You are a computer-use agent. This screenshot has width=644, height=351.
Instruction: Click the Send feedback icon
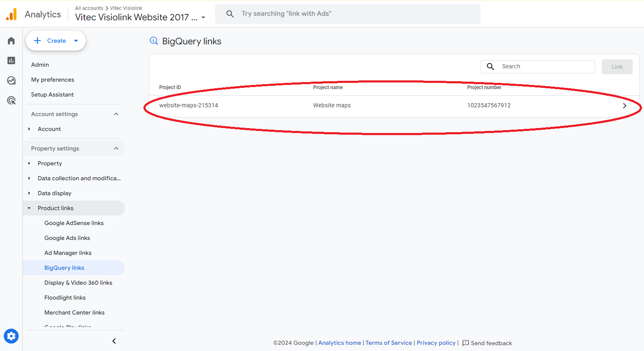(466, 343)
